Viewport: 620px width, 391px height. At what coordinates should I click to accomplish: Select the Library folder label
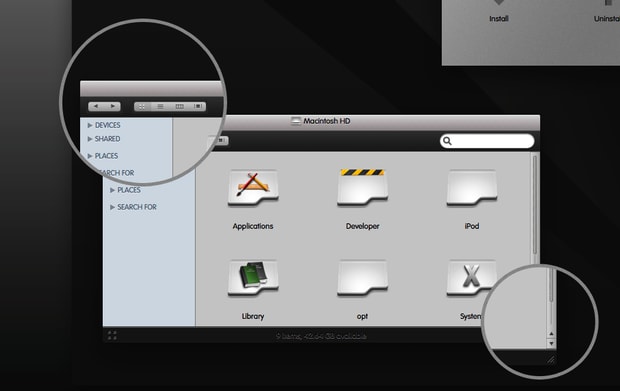253,316
